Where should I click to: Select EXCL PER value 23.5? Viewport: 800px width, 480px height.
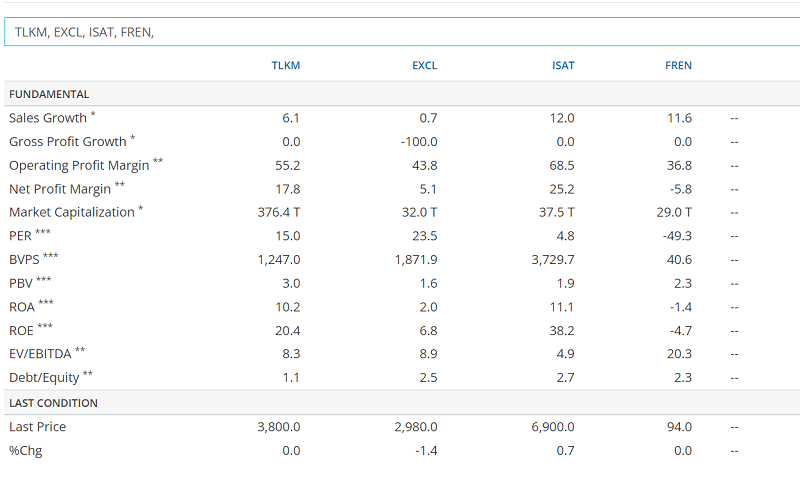pos(424,236)
